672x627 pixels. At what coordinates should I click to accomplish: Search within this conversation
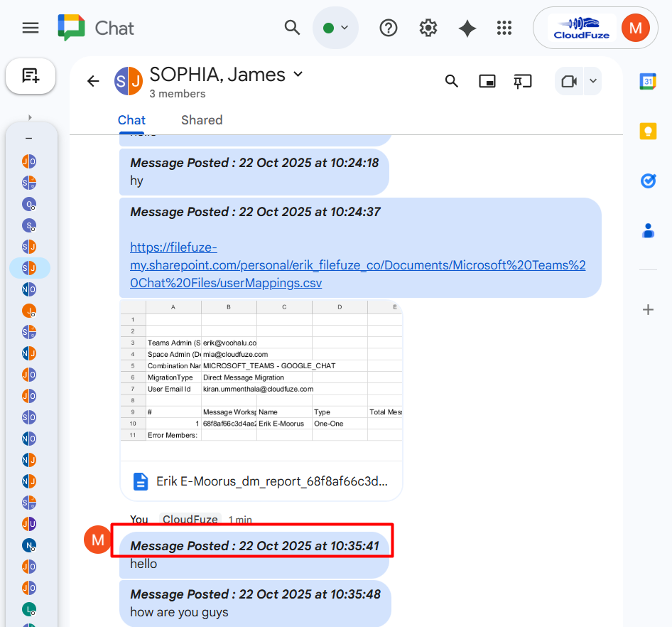pos(451,81)
